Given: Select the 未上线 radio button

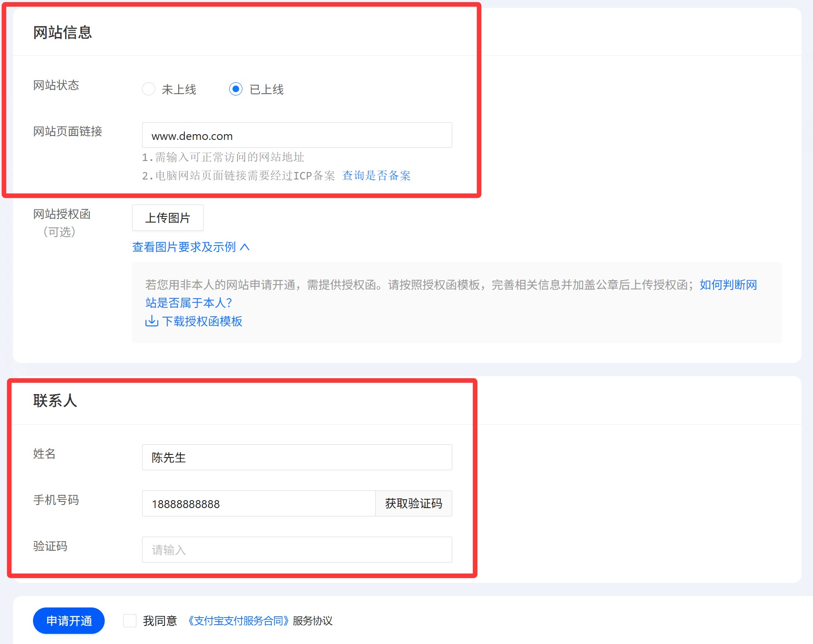Looking at the screenshot, I should tap(149, 89).
